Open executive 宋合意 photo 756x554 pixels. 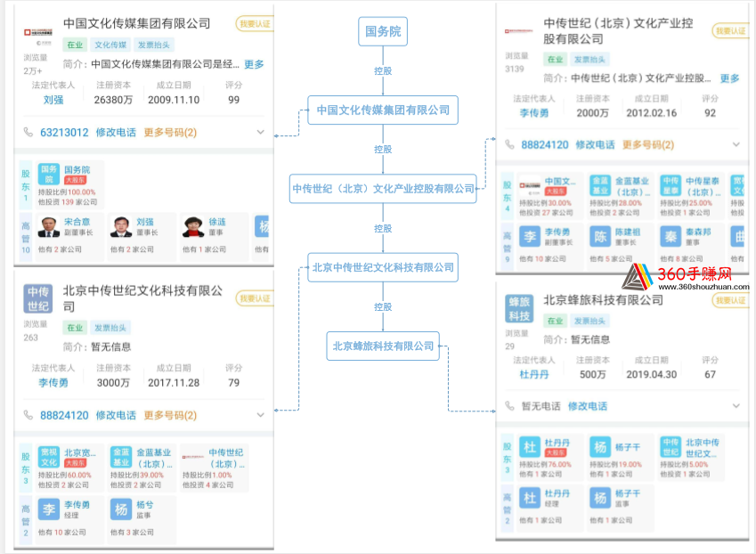click(x=49, y=226)
